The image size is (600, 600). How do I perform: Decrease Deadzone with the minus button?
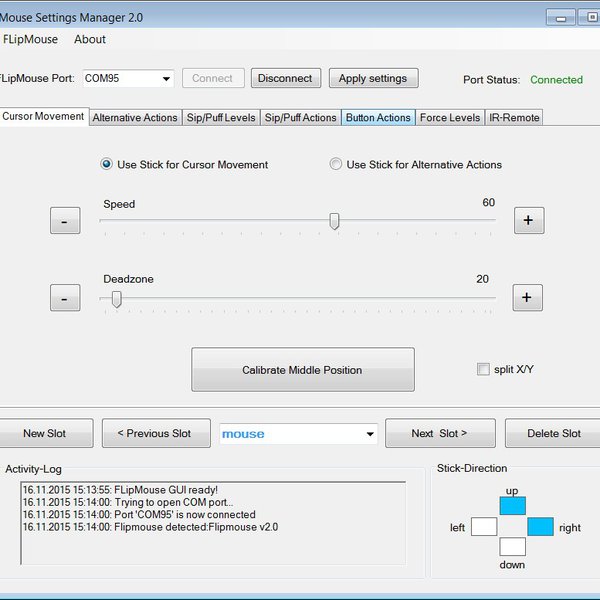pos(64,297)
